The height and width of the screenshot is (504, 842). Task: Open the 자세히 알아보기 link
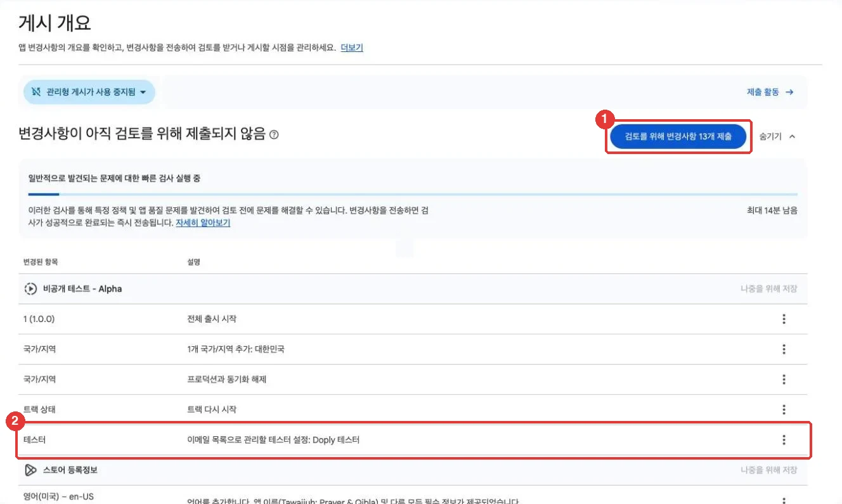pos(203,223)
